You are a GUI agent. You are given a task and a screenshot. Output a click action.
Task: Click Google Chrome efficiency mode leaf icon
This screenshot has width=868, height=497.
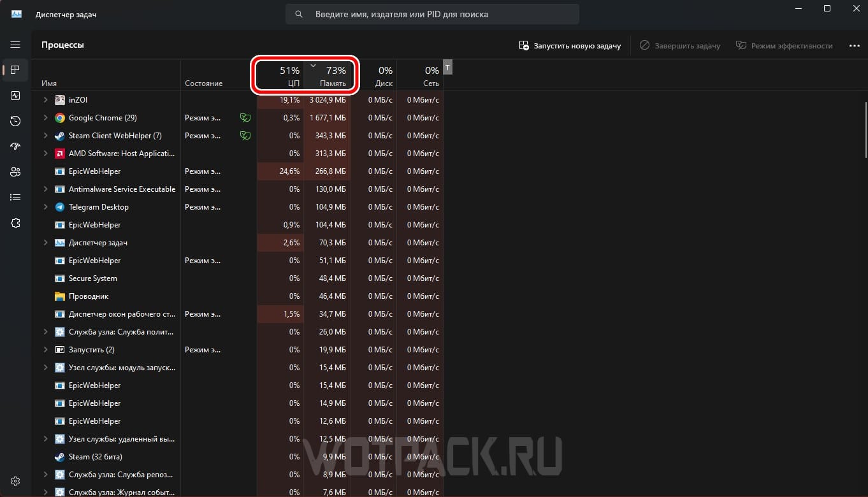(245, 118)
